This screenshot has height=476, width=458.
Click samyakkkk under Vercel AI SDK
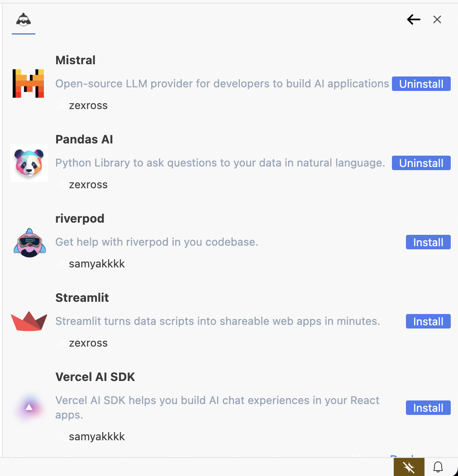point(97,437)
